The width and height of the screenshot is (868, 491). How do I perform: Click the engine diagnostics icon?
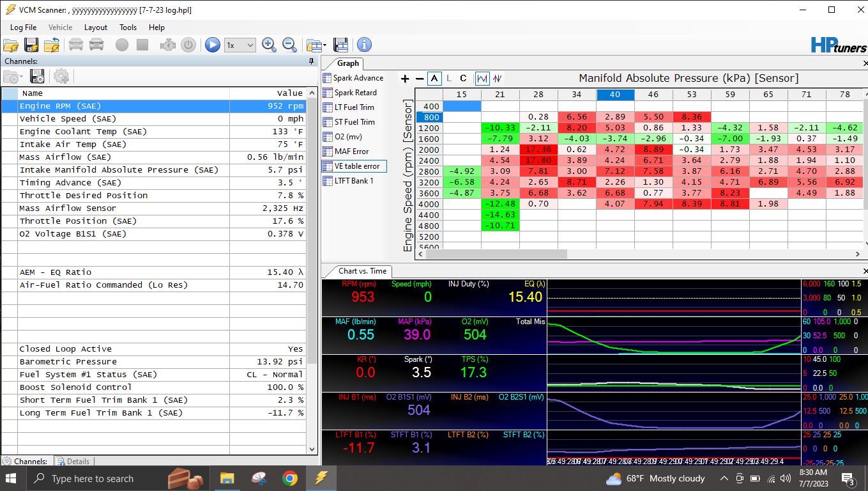(167, 45)
